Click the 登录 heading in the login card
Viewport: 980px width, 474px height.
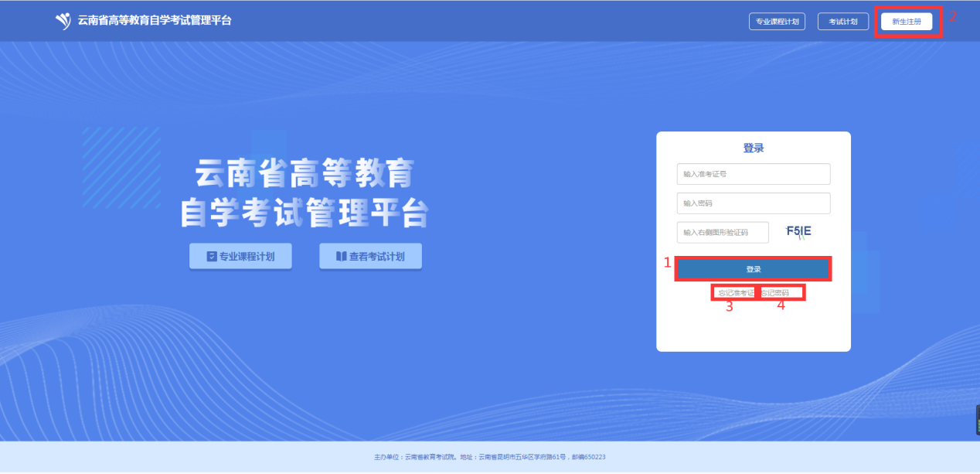754,148
